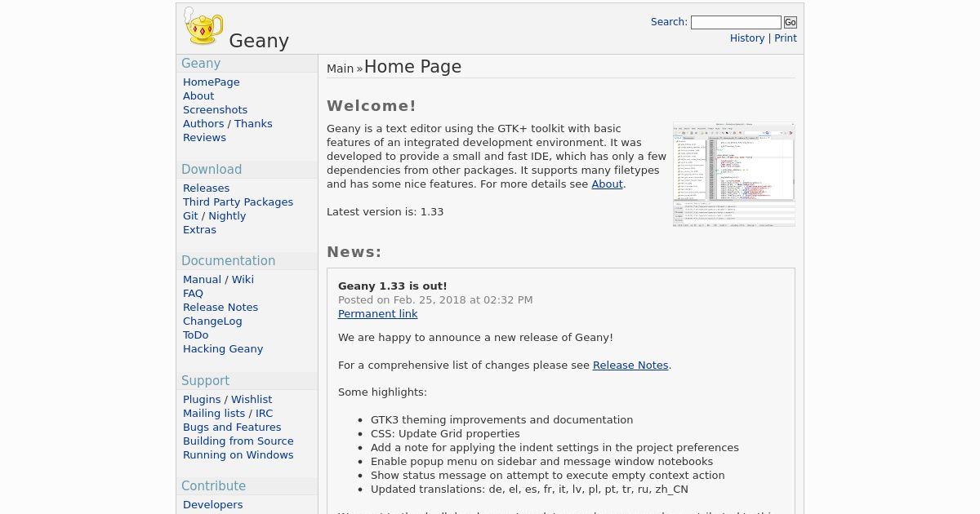Screen dimensions: 980x514
Task: Open the ChangeLog link
Action: coord(212,321)
